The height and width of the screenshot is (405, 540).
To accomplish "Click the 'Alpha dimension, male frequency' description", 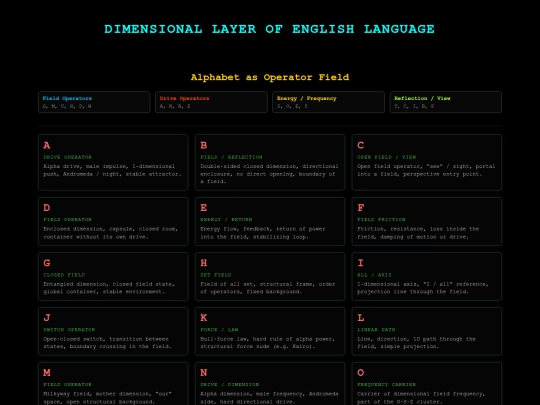I will click(269, 397).
